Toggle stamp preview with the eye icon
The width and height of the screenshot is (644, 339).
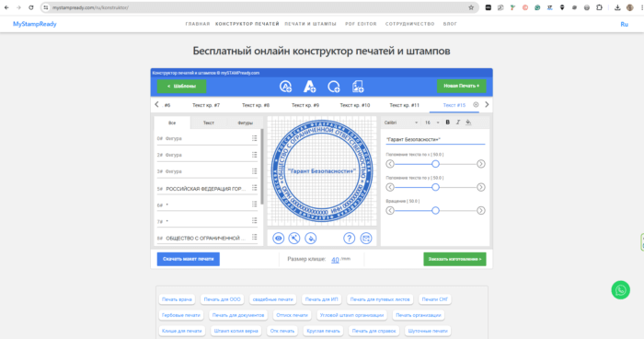pos(279,239)
